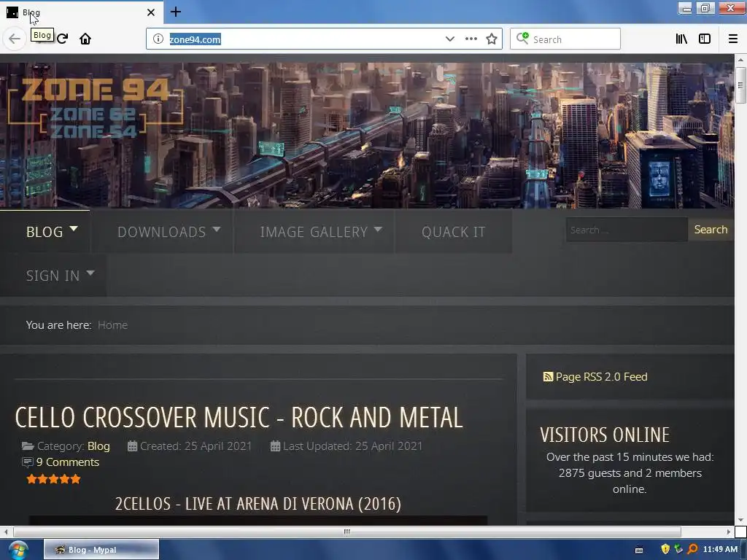The width and height of the screenshot is (747, 560).
Task: Go back with the browser back arrow
Action: 15,39
